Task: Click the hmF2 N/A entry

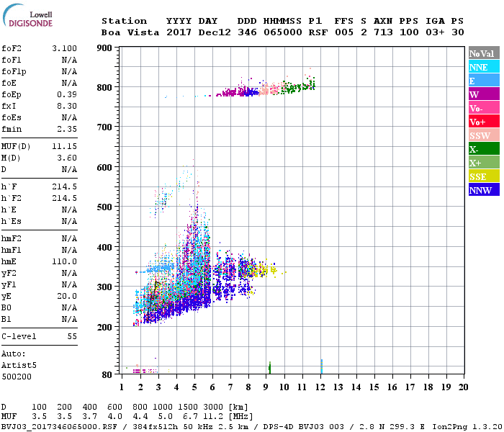Action: click(39, 239)
